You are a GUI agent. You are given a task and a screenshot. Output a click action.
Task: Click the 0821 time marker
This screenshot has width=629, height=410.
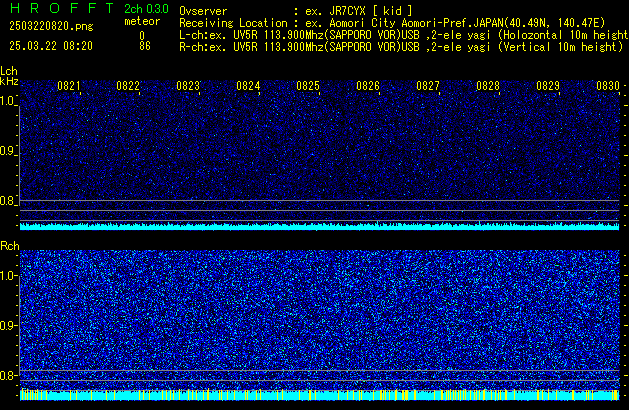click(x=69, y=86)
